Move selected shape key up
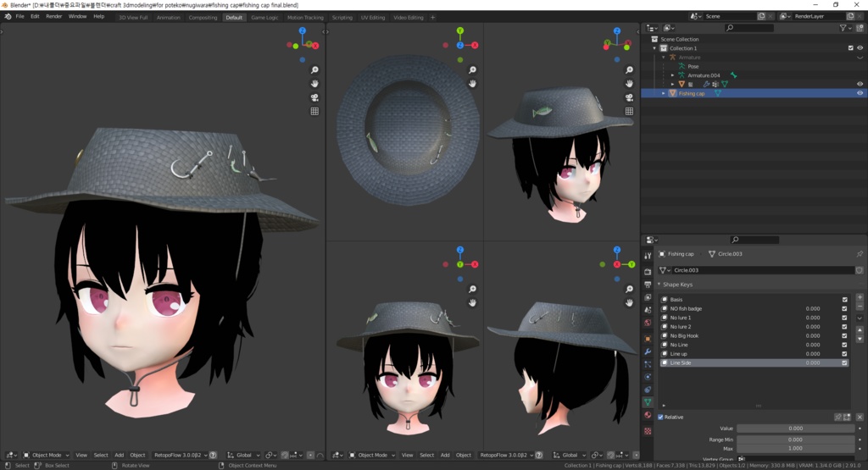Screen dimensions: 868x470 point(860,332)
